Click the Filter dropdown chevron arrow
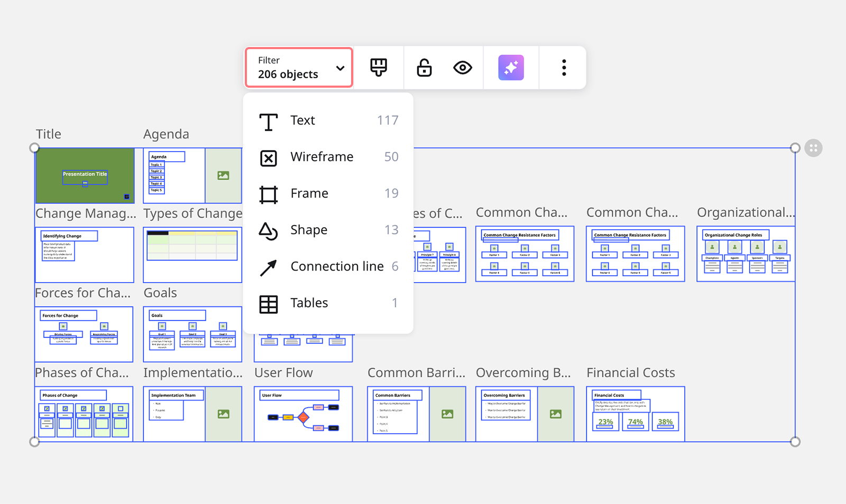Screen dimensions: 846x504 (x=340, y=68)
